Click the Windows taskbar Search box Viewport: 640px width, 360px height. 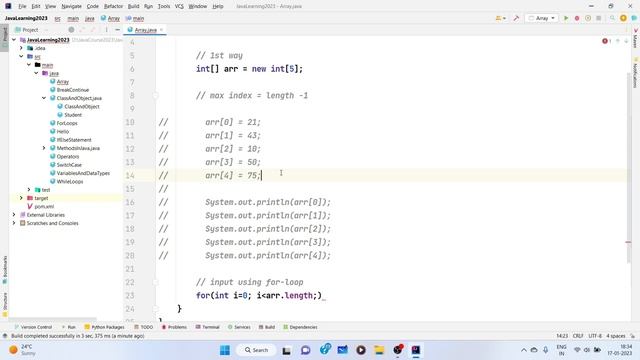coord(256,350)
